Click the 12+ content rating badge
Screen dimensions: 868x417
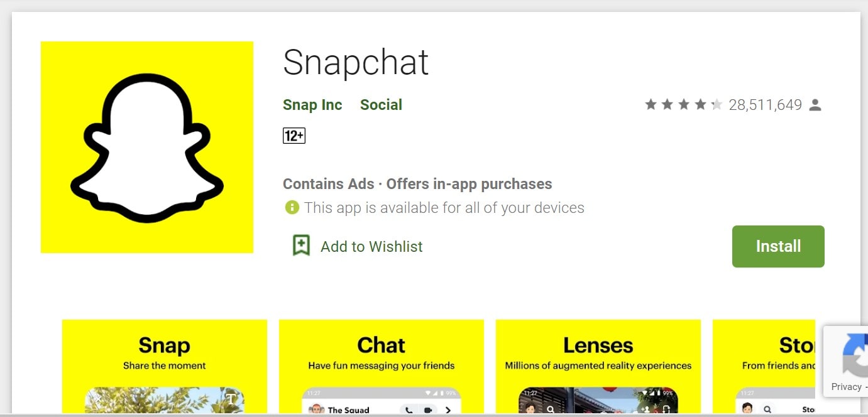[x=294, y=136]
